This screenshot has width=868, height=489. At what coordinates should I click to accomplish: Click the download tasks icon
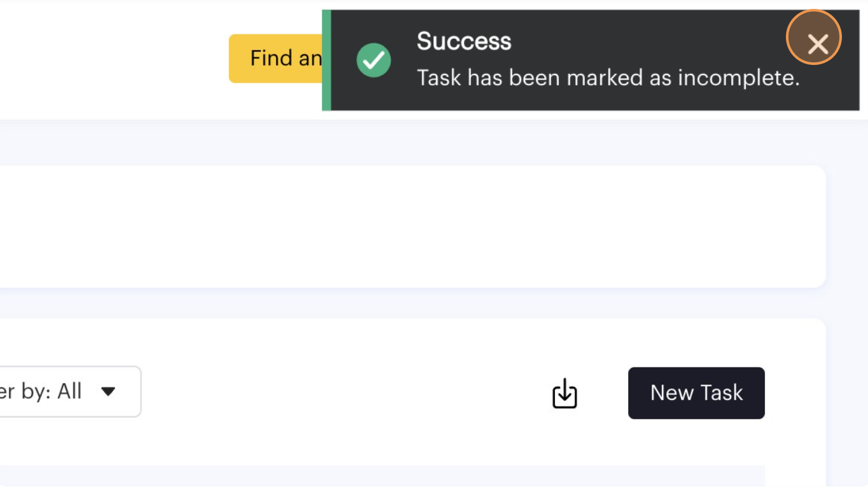(564, 393)
